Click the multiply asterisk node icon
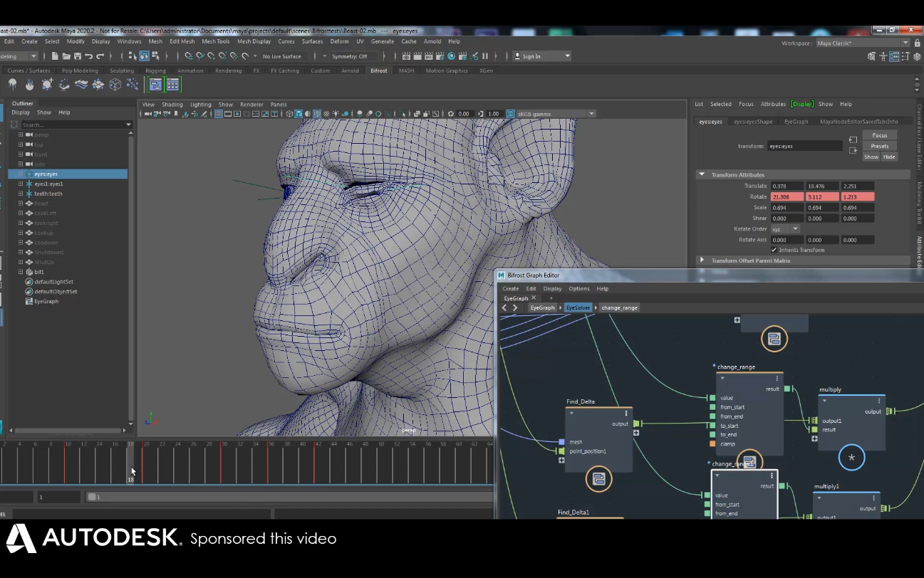924x578 pixels. 851,458
